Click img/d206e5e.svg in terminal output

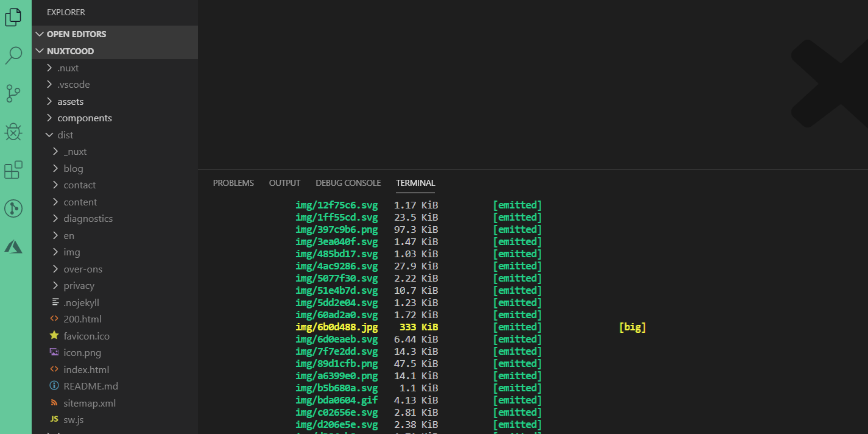pos(336,425)
